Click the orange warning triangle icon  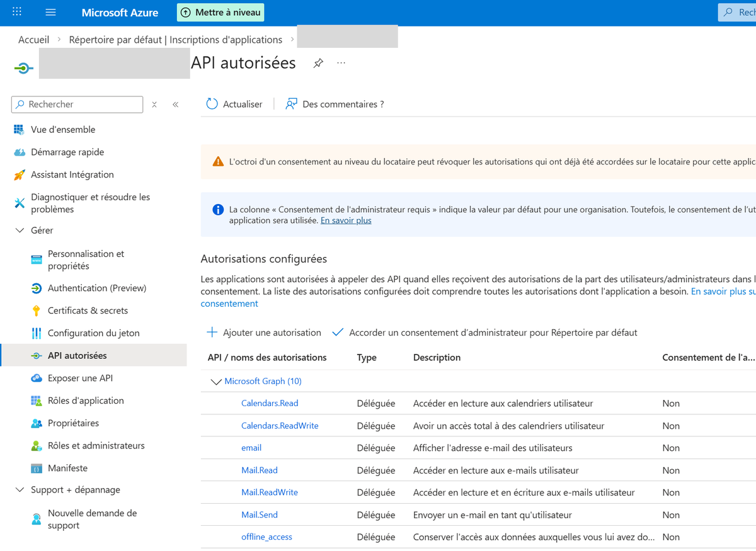(x=218, y=162)
